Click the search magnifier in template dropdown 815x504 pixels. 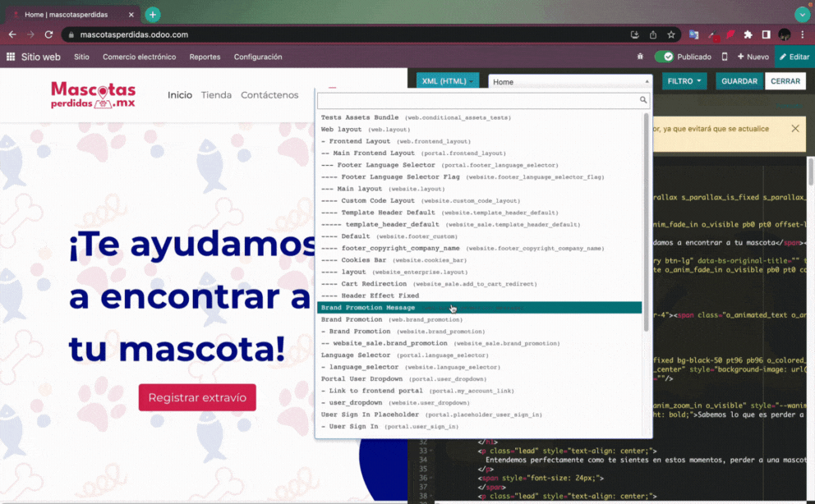click(x=643, y=99)
